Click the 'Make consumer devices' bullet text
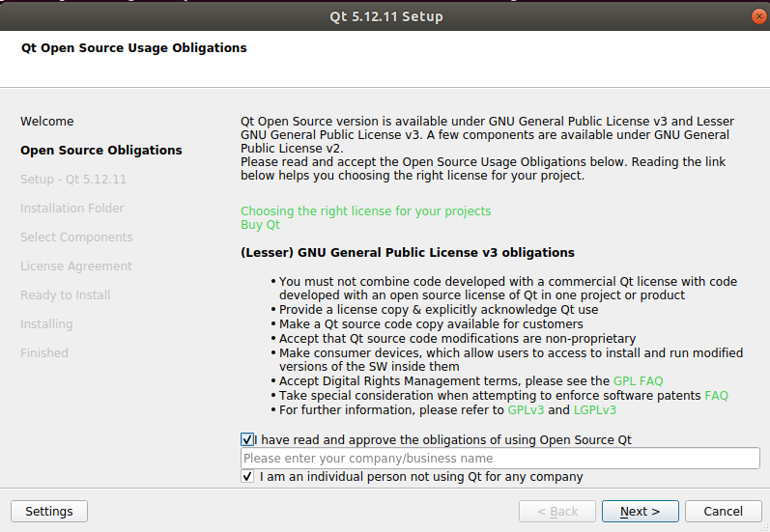 [x=511, y=360]
